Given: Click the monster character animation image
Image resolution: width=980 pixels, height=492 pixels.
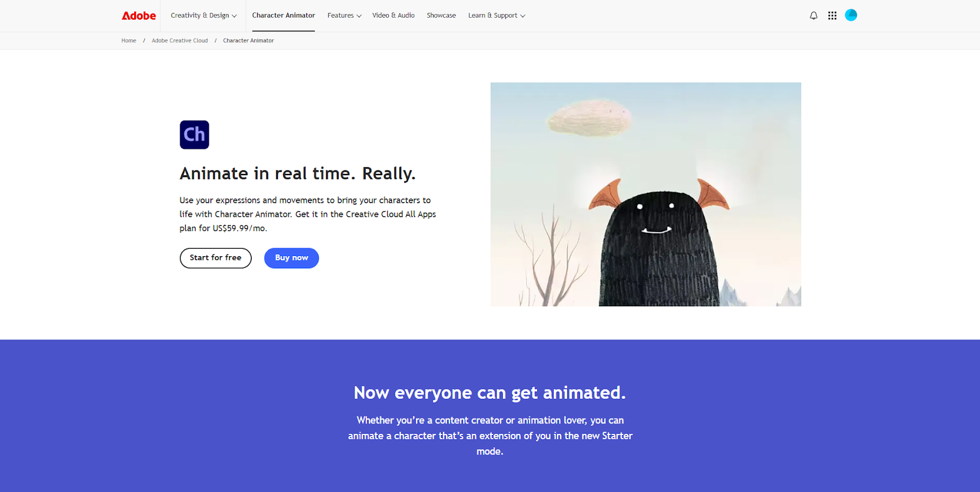Looking at the screenshot, I should click(646, 194).
